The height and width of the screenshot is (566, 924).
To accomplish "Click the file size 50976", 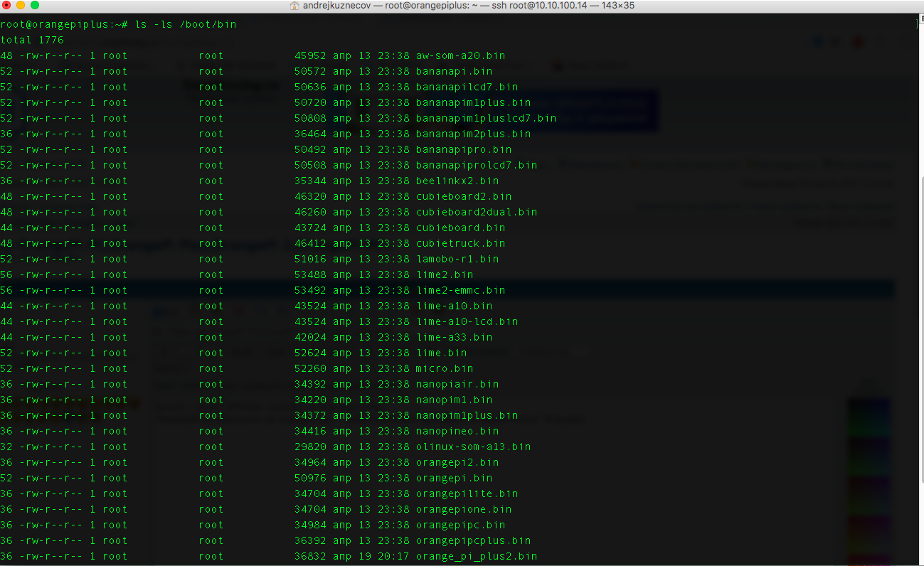I will click(x=310, y=478).
